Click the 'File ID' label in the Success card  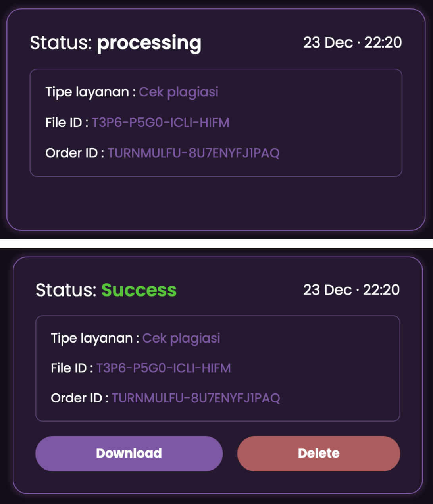coord(69,368)
